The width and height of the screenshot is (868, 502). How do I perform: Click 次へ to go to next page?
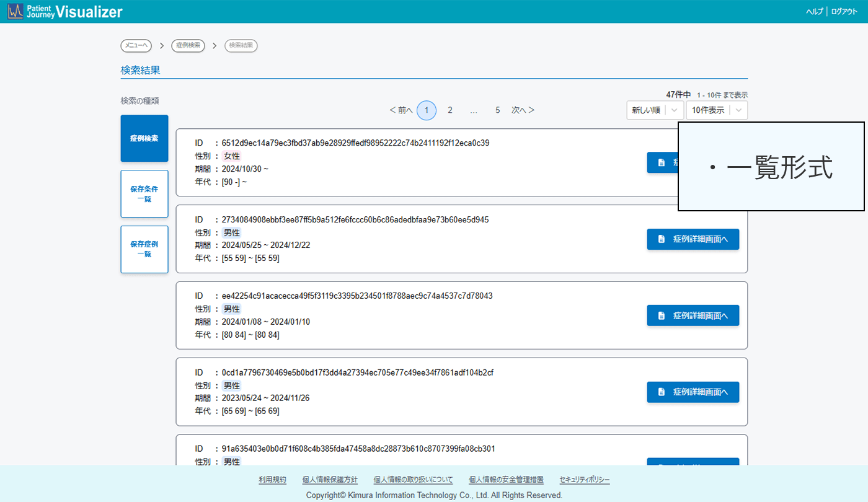tap(523, 110)
